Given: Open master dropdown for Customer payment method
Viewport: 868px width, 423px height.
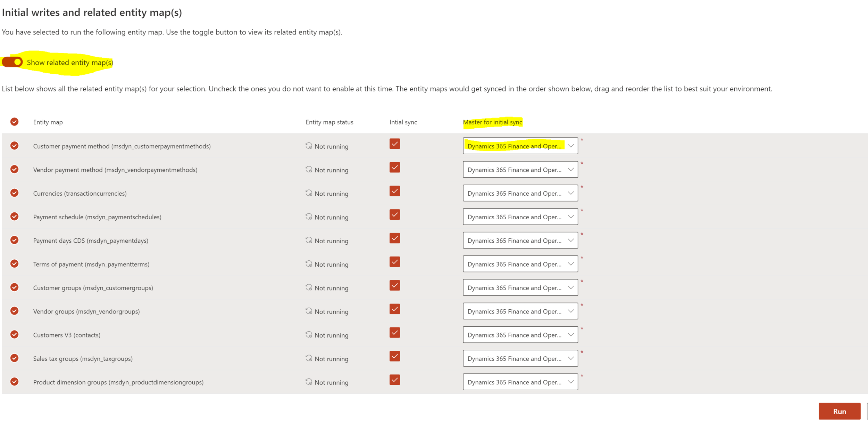Looking at the screenshot, I should pos(520,146).
